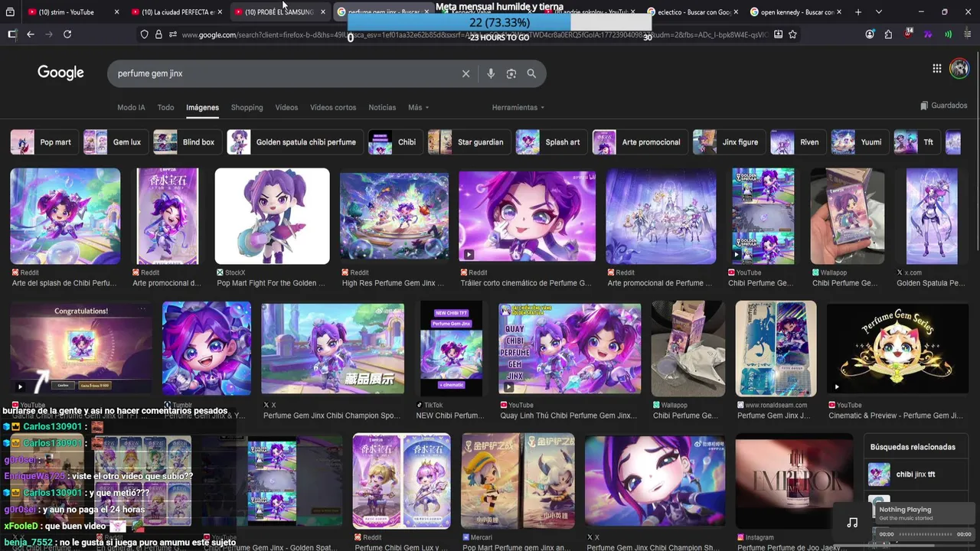Filter images by the Chibi chip

click(394, 142)
